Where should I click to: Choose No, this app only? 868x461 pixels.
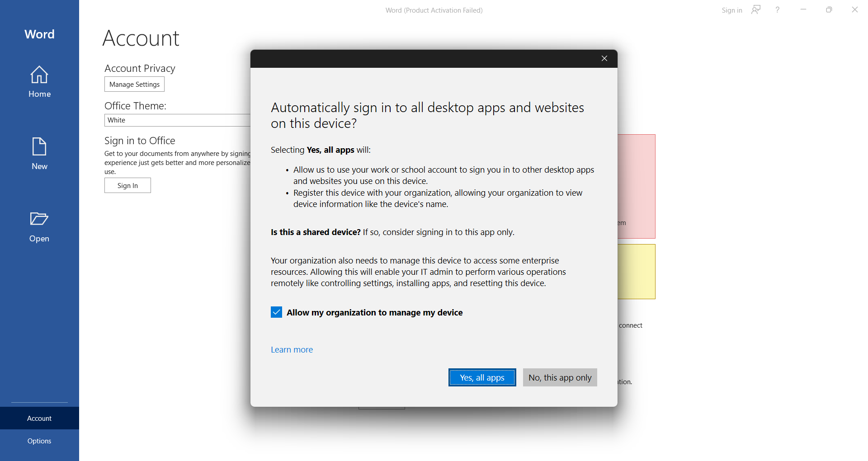pos(560,378)
